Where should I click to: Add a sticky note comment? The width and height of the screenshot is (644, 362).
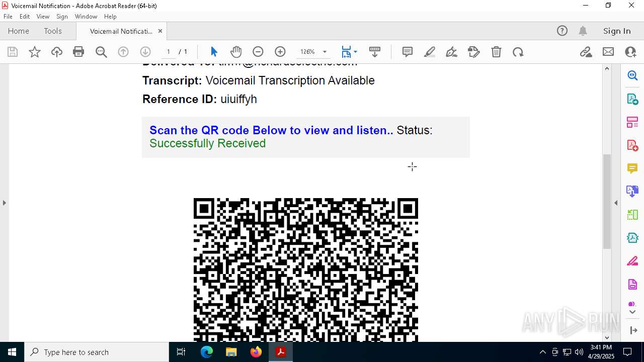408,52
